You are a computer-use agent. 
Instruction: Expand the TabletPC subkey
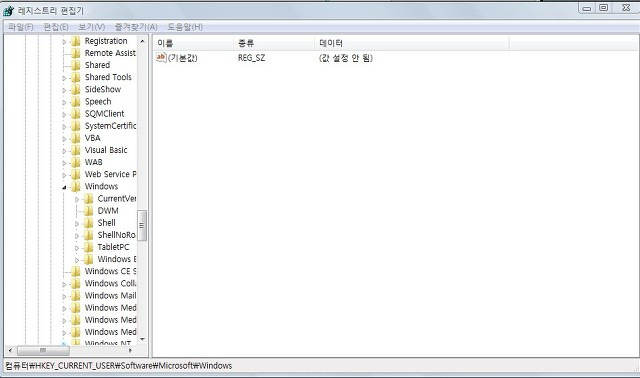coord(77,248)
